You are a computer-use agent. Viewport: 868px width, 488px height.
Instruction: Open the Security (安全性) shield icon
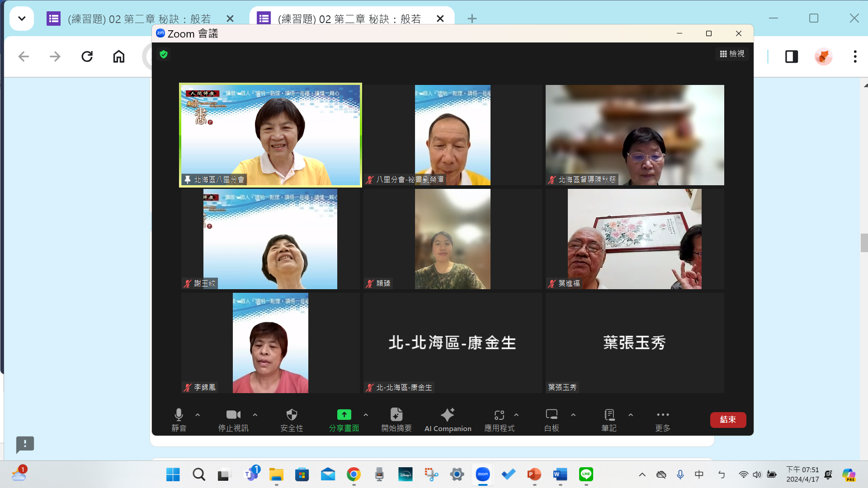tap(292, 415)
